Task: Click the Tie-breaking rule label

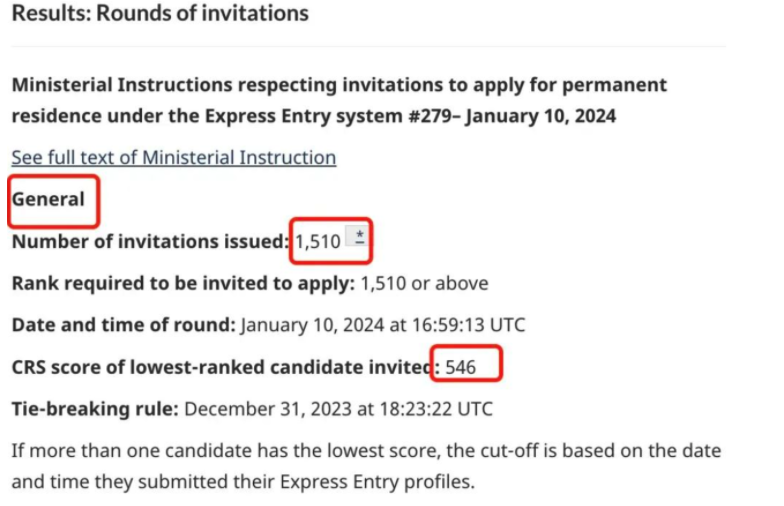Action: pyautogui.click(x=96, y=409)
